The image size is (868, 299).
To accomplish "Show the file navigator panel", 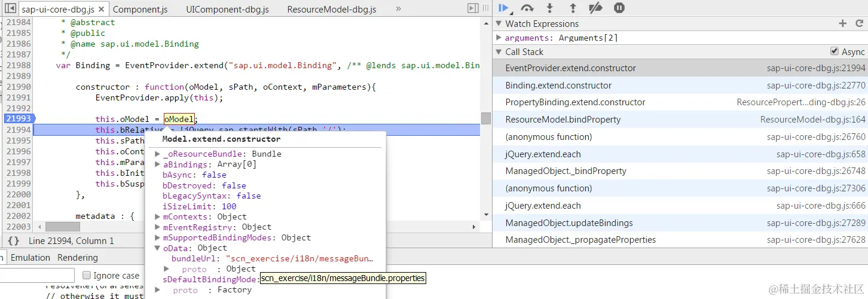I will 10,9.
